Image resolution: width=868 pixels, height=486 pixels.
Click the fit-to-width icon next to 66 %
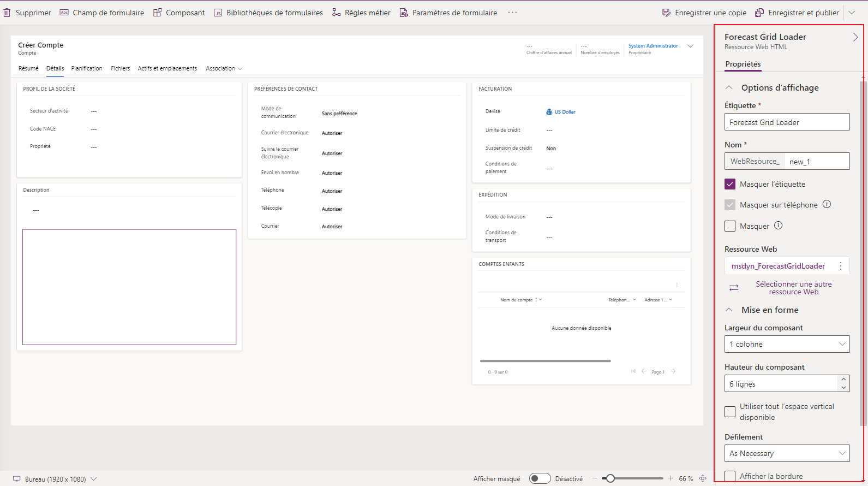[703, 478]
